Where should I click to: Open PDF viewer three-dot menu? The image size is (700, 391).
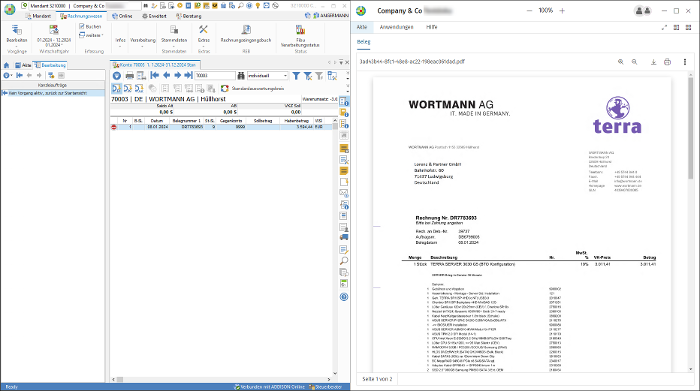coord(685,62)
